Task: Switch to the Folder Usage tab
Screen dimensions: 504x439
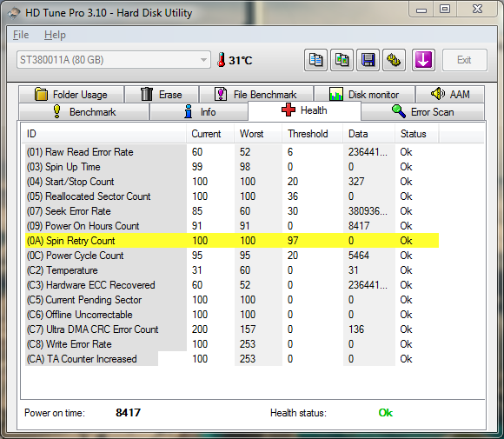Action: [71, 95]
